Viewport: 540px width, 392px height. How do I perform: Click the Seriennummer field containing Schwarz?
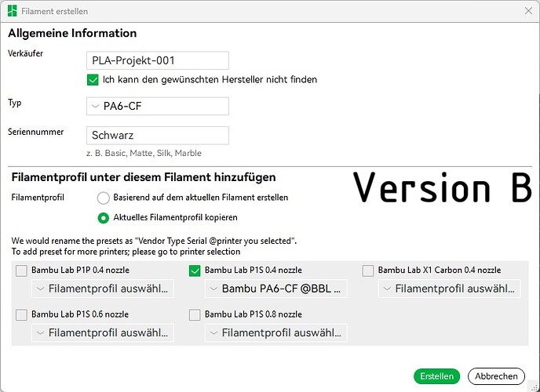(x=158, y=135)
